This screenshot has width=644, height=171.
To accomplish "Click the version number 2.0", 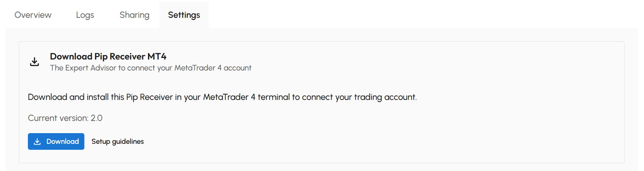I will (97, 118).
